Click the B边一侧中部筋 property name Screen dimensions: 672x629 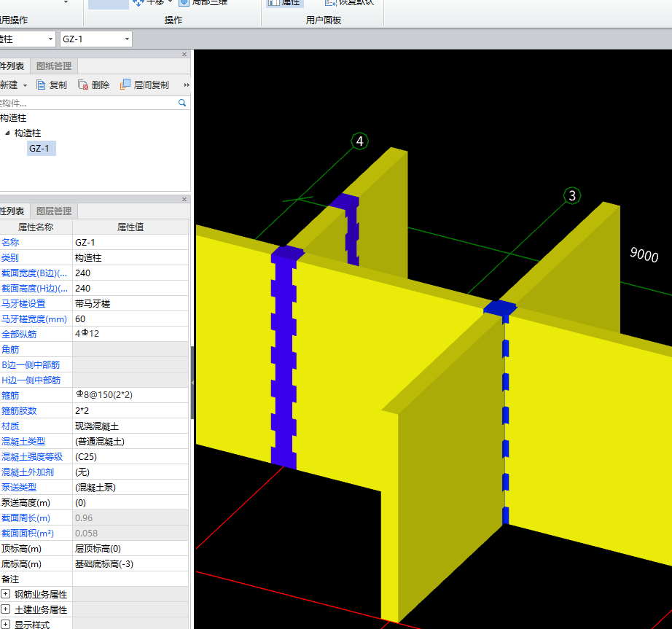(x=31, y=364)
